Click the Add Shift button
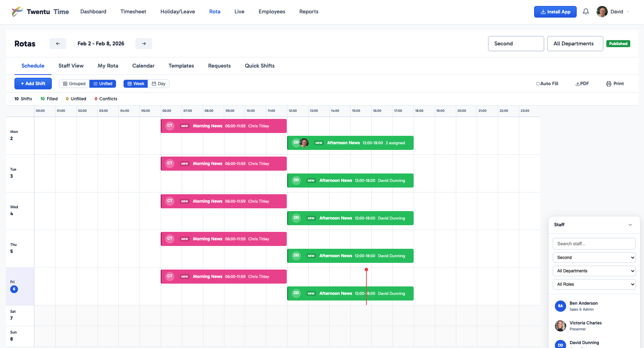 pos(33,84)
